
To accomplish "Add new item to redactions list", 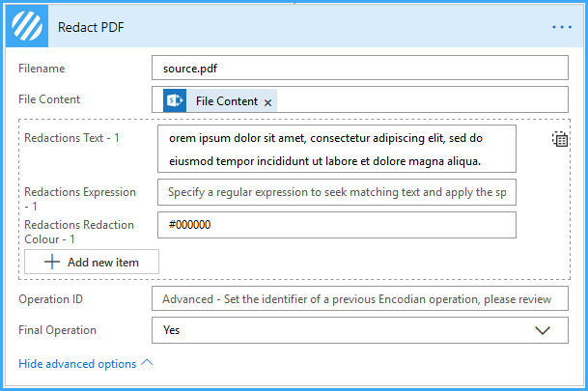I will (x=92, y=262).
